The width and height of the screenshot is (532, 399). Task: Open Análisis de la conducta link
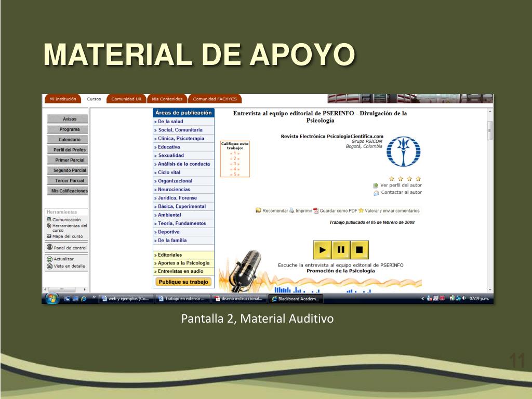click(x=183, y=164)
